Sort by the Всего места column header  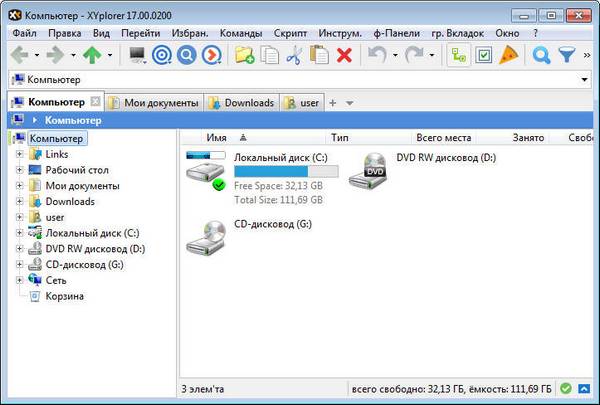(443, 138)
